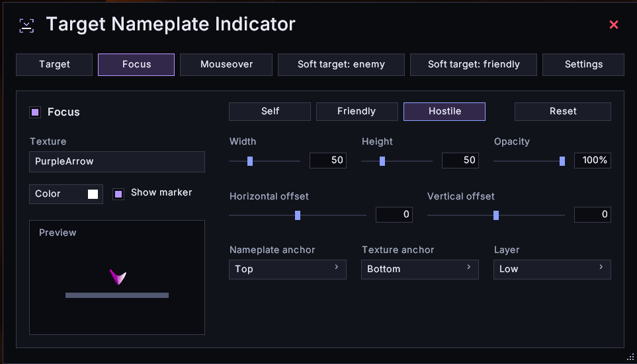Switch to the Target tab
The width and height of the screenshot is (637, 364).
tap(54, 65)
